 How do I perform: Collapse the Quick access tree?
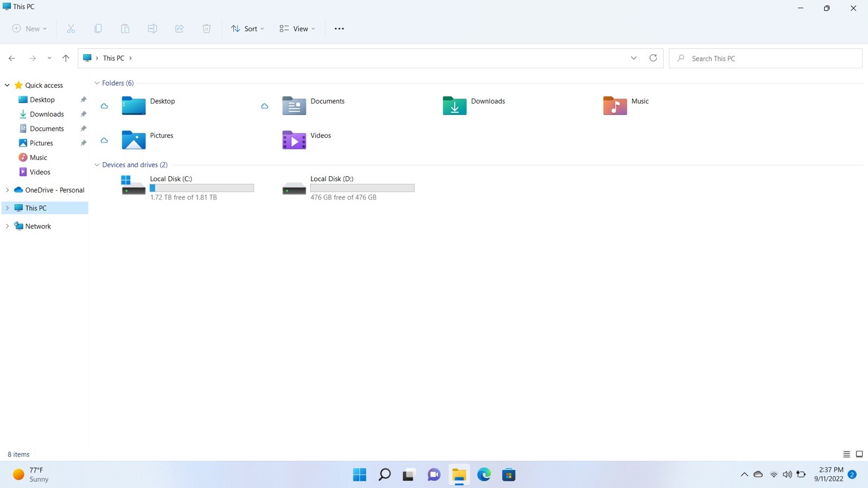[x=7, y=85]
